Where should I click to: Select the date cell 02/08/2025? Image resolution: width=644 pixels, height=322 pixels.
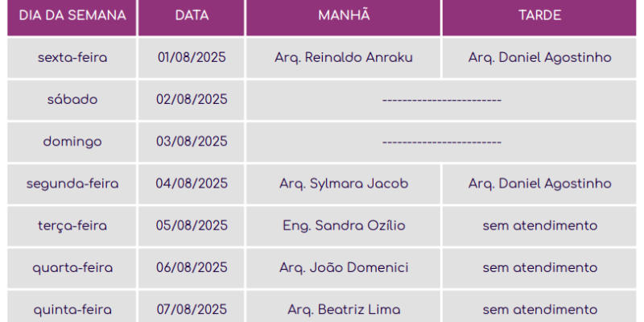coord(192,100)
